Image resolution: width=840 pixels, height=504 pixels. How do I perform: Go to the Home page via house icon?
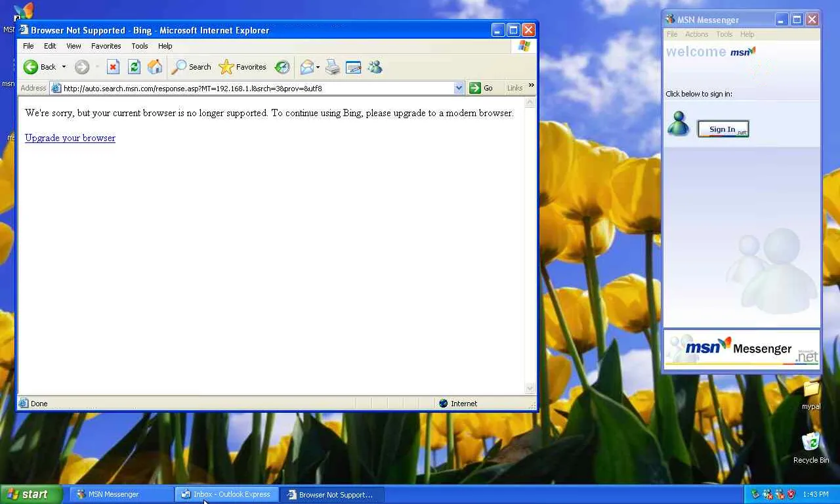click(x=155, y=67)
